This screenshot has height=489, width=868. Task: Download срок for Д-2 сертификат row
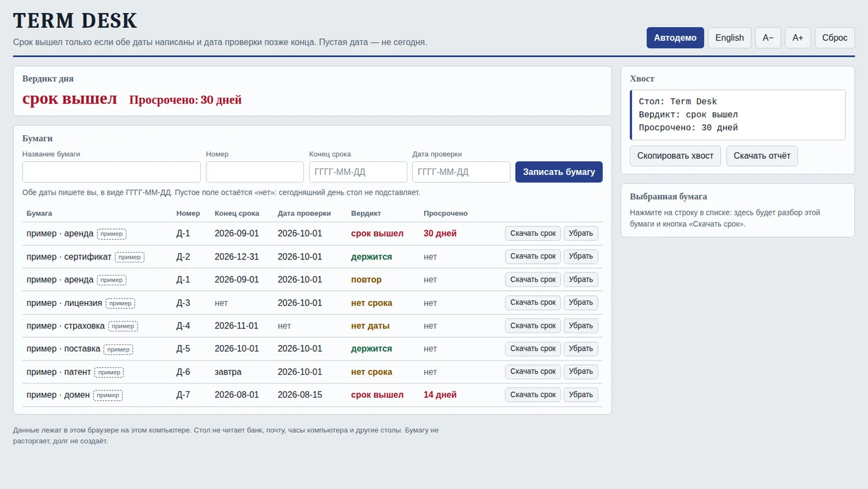click(533, 256)
